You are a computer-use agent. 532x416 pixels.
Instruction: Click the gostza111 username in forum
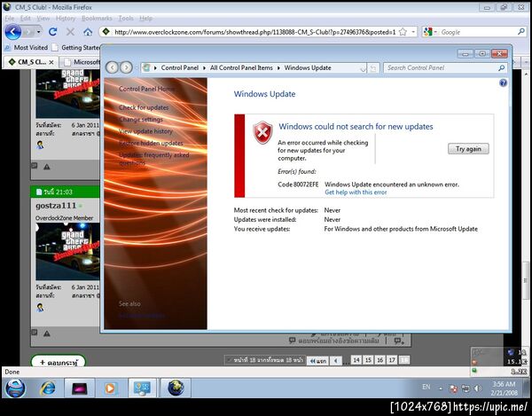point(56,206)
